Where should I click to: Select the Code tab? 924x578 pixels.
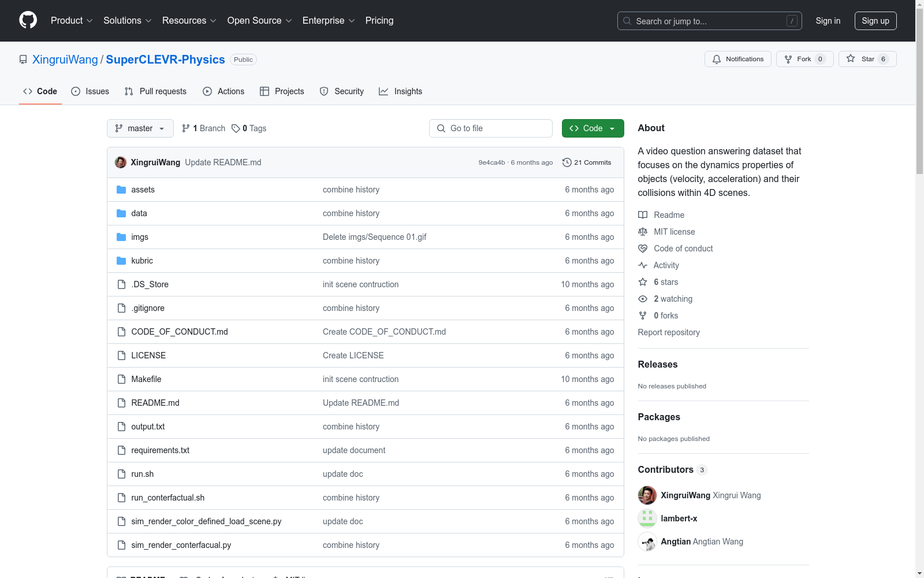click(x=40, y=91)
